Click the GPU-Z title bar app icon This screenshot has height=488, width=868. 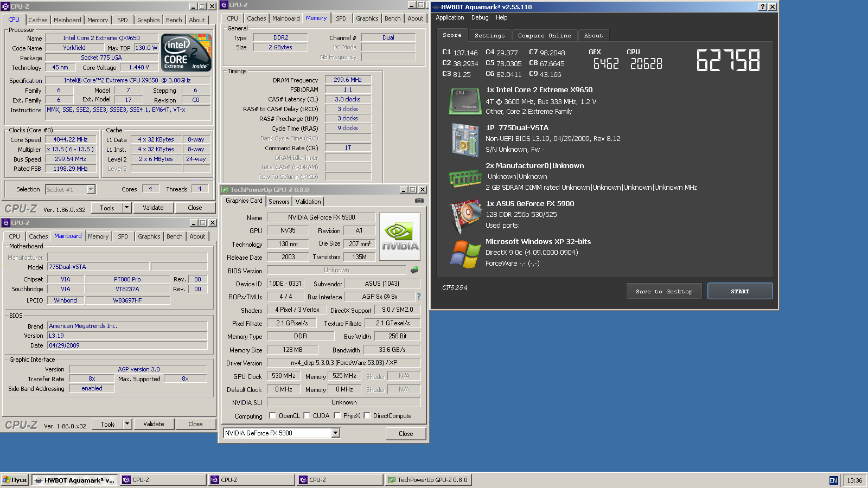click(225, 190)
